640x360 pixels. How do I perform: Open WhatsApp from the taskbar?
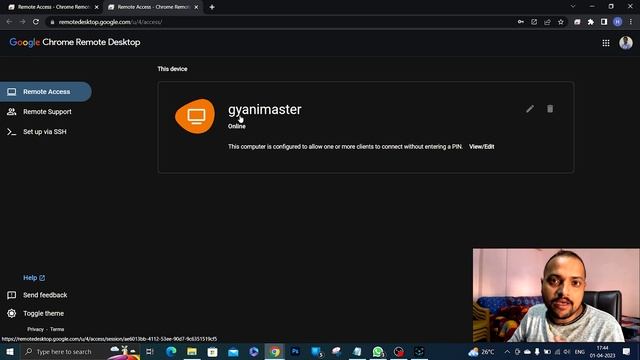378,351
